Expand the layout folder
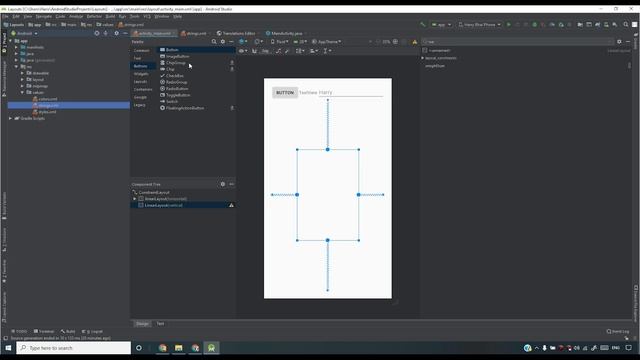Screen dimensions: 640x360 tap(22, 80)
